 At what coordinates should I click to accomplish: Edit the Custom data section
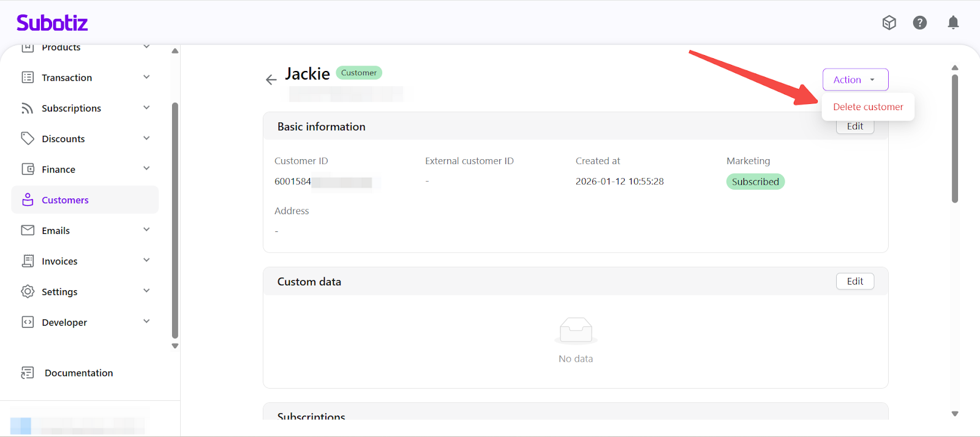click(854, 281)
